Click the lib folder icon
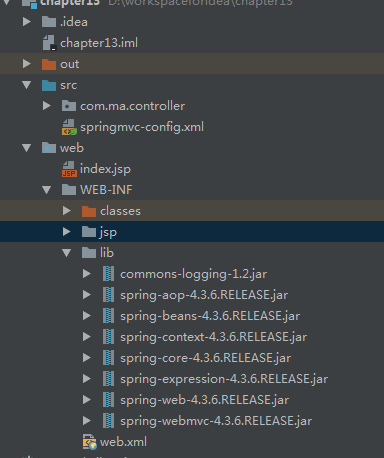Viewport: 384px width, 458px height. [89, 253]
